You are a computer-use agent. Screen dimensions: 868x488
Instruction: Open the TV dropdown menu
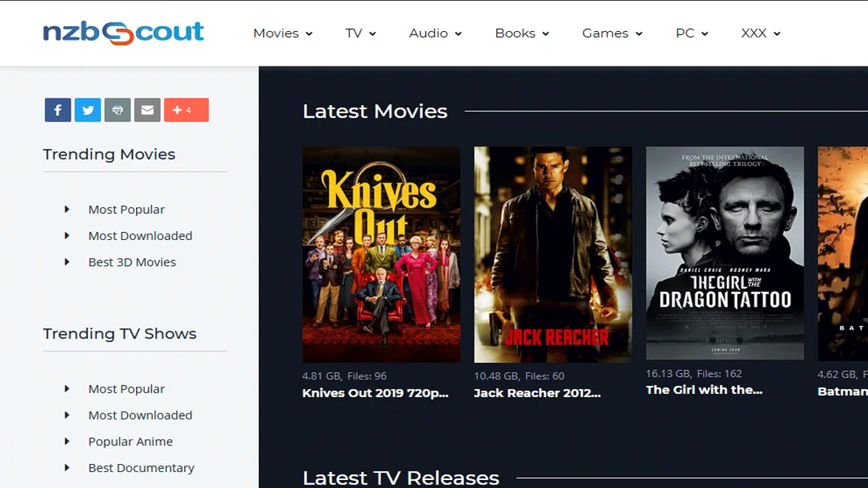(x=360, y=33)
